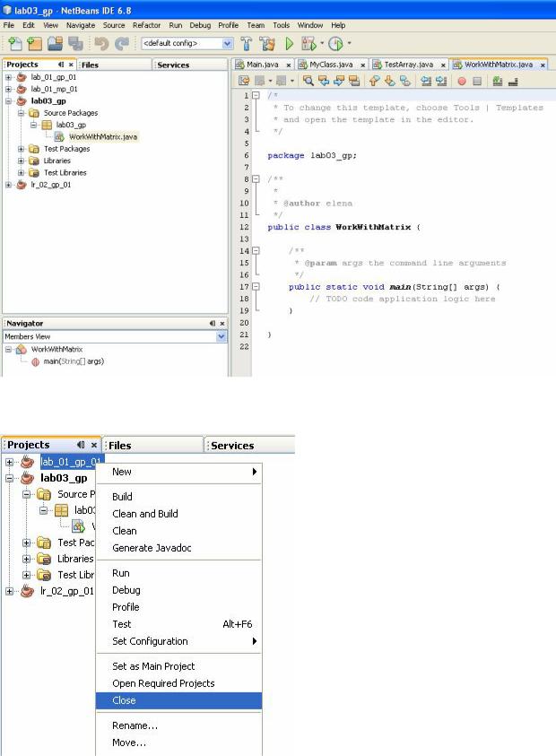Jump to last edit location in editor toolbar
Screen dimensions: 556x756
244,81
